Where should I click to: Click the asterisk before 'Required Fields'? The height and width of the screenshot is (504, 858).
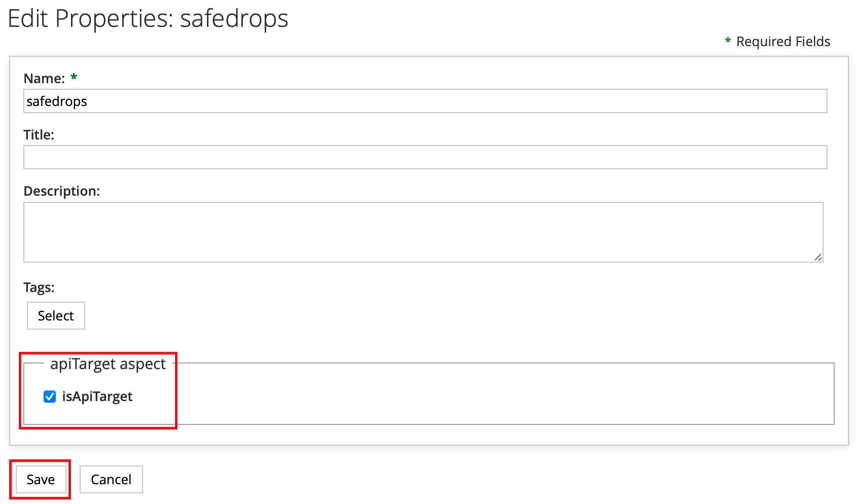click(728, 41)
